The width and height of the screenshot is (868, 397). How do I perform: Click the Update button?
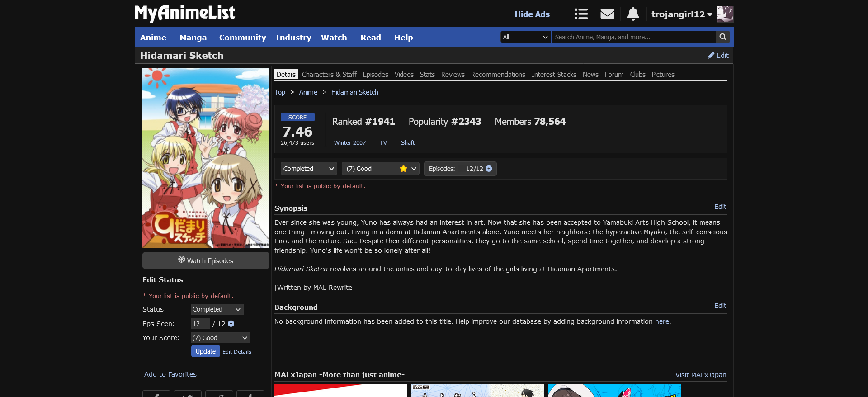click(x=206, y=351)
